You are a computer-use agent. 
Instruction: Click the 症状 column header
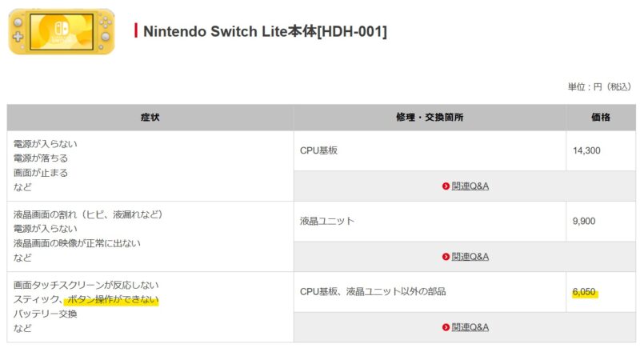pos(150,118)
